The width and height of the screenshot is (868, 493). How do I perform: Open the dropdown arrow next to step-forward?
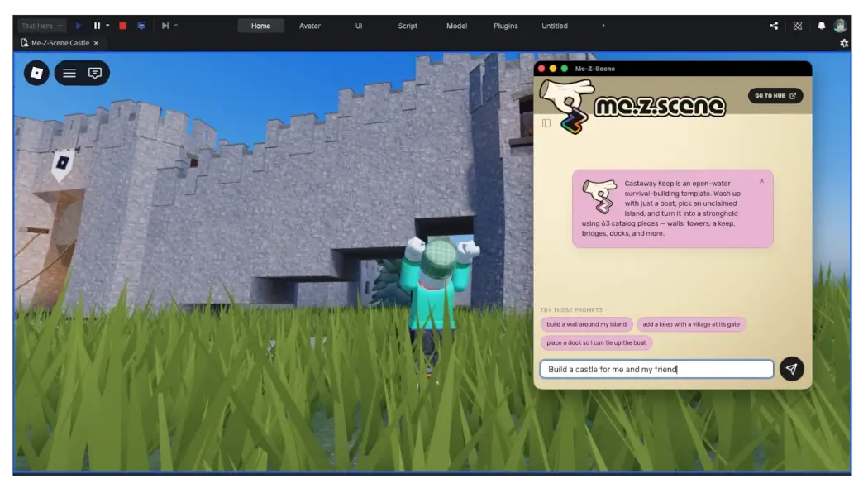pos(176,26)
